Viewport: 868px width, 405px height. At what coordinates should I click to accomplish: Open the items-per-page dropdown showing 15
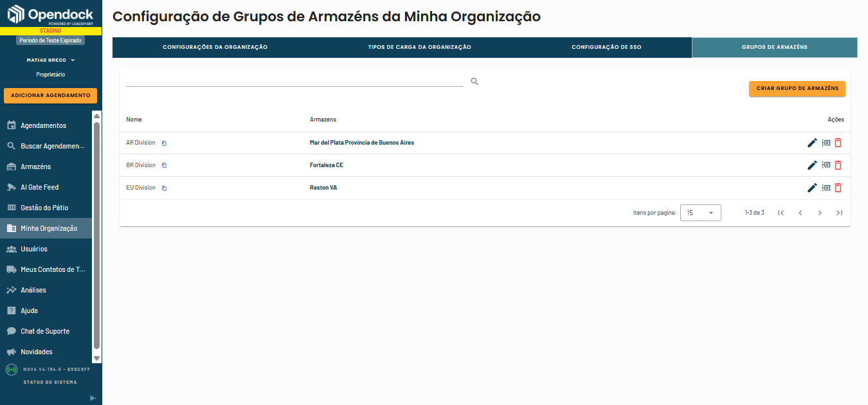pos(701,213)
